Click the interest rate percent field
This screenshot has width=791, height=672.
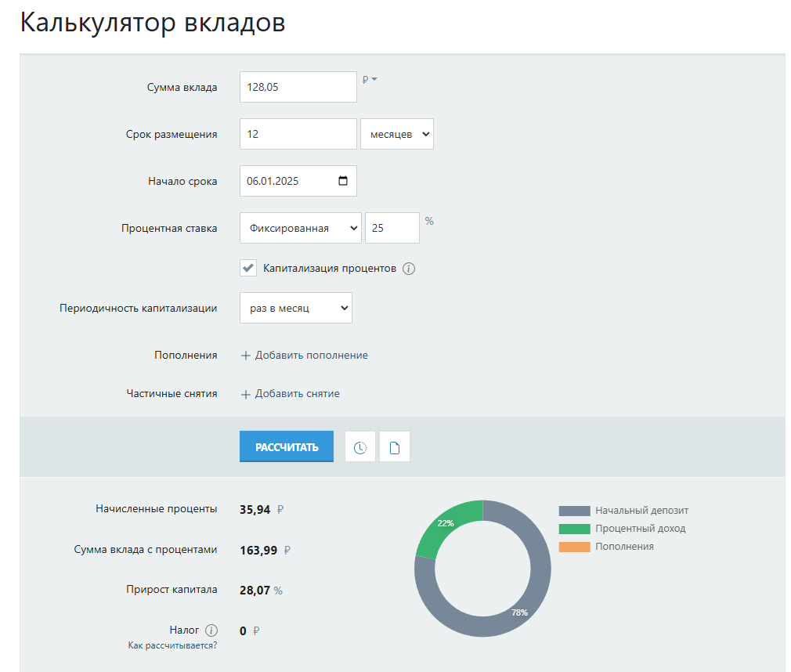pos(392,229)
